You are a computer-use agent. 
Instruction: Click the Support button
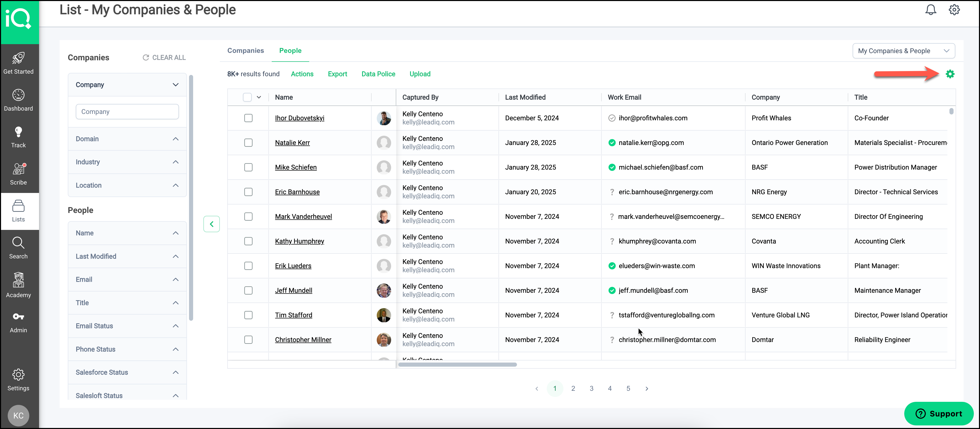click(939, 413)
